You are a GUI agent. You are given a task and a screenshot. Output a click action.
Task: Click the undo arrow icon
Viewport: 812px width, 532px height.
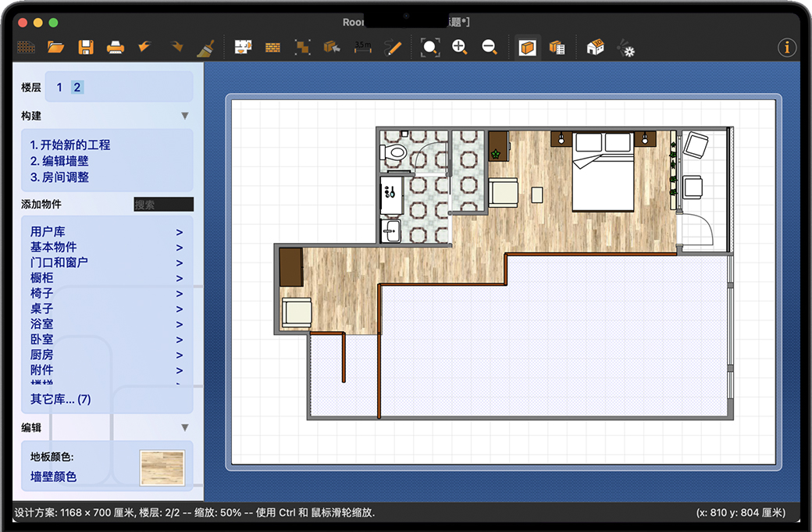point(144,48)
